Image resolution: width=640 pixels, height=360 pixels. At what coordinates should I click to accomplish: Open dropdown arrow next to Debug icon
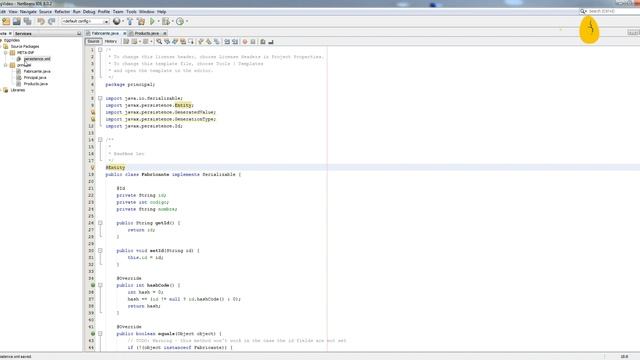point(173,21)
